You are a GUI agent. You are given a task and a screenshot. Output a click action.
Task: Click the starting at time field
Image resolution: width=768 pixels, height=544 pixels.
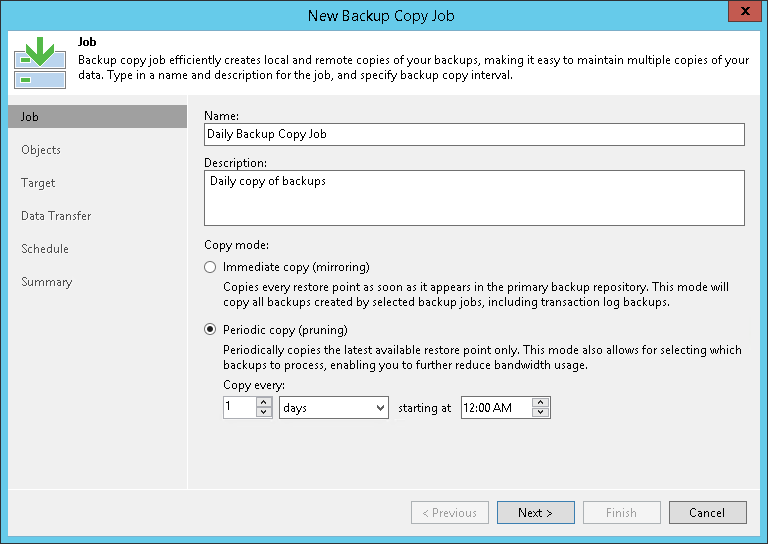496,408
